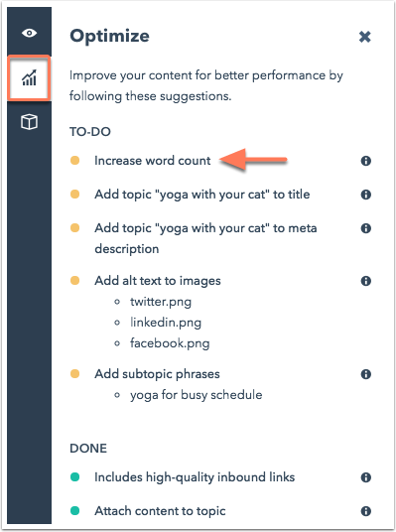Click the meta description topic suggestion
396x532 pixels.
pos(205,238)
